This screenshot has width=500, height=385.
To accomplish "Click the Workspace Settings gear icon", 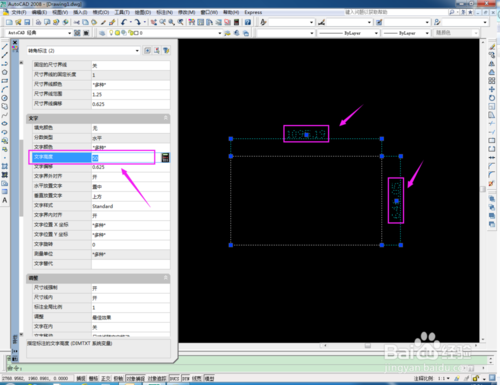I will (x=77, y=33).
